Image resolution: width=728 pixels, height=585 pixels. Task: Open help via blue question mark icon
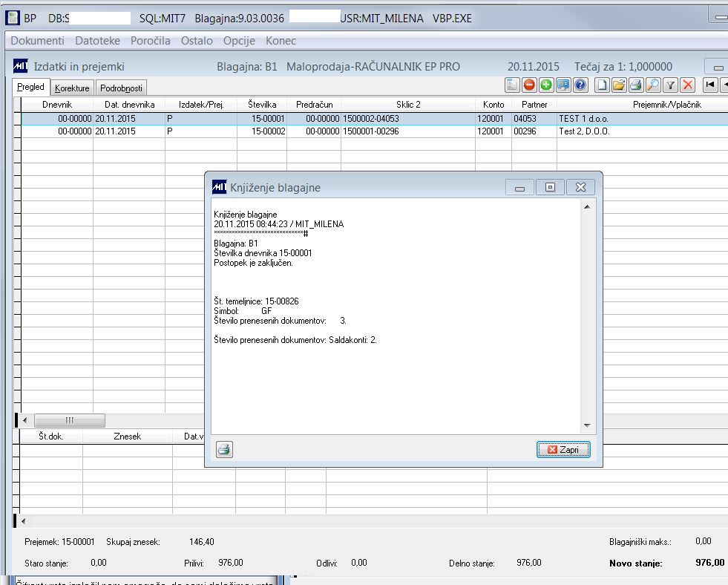coord(580,85)
